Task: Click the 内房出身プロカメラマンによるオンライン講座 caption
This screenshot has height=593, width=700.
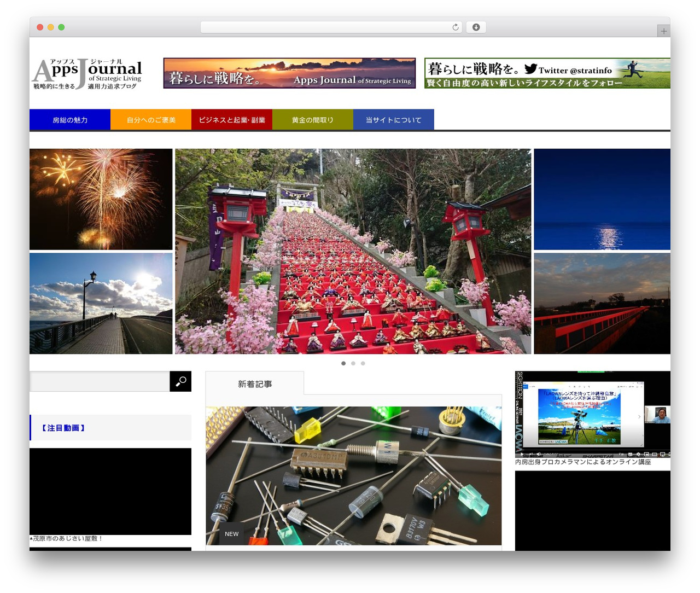Action: tap(583, 462)
